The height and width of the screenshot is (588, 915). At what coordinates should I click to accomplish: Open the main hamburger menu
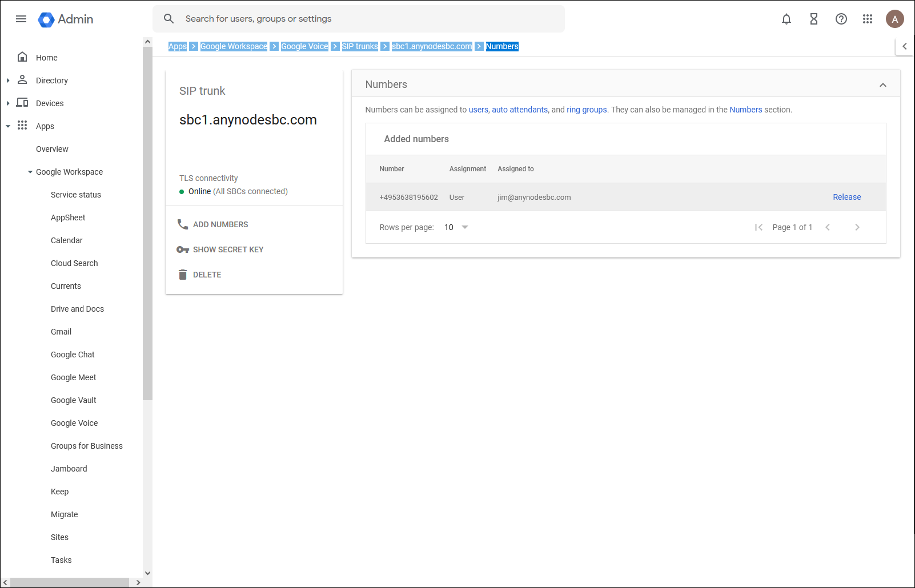point(21,19)
